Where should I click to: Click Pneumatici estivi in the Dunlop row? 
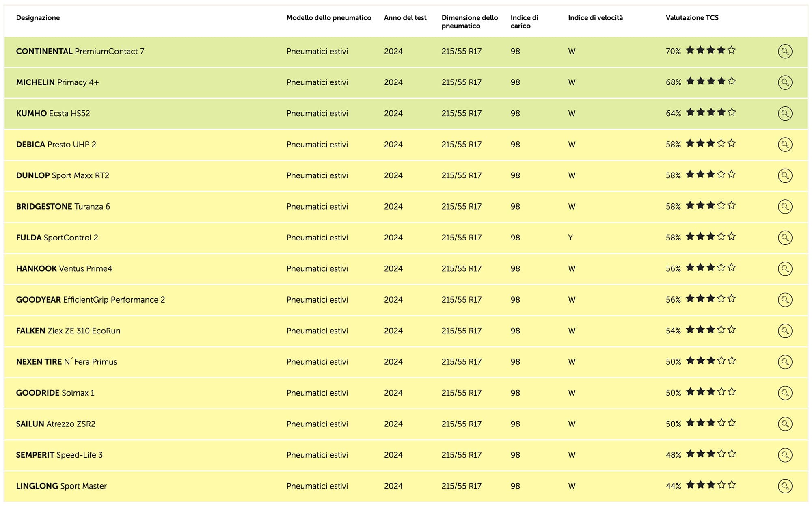[x=317, y=175]
